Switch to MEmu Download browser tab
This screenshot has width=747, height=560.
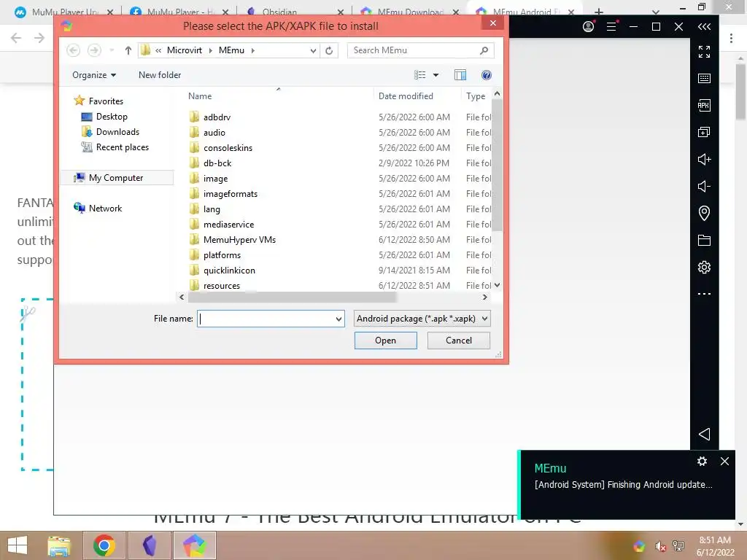(x=410, y=12)
